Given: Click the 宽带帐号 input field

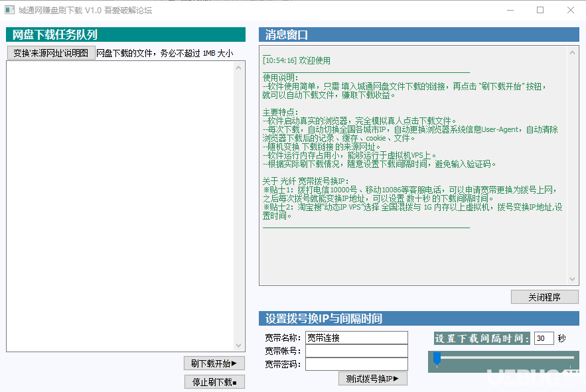Looking at the screenshot, I should [x=356, y=351].
